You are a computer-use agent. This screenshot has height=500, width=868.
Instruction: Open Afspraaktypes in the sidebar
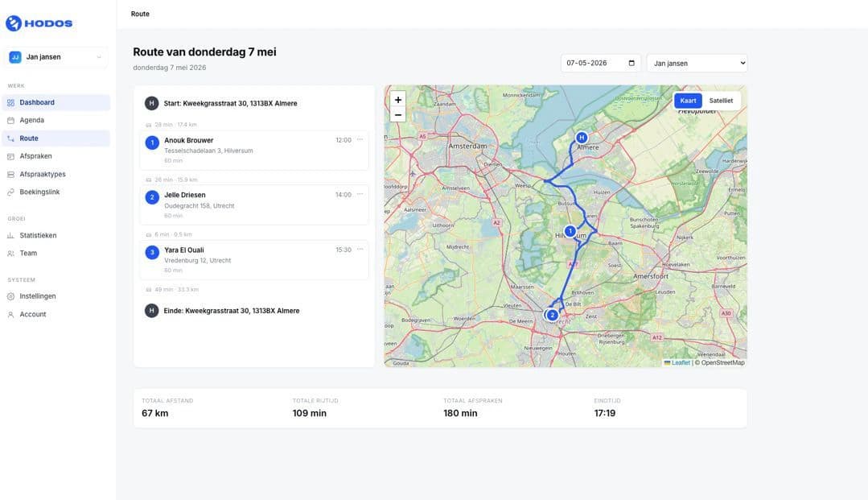56,174
